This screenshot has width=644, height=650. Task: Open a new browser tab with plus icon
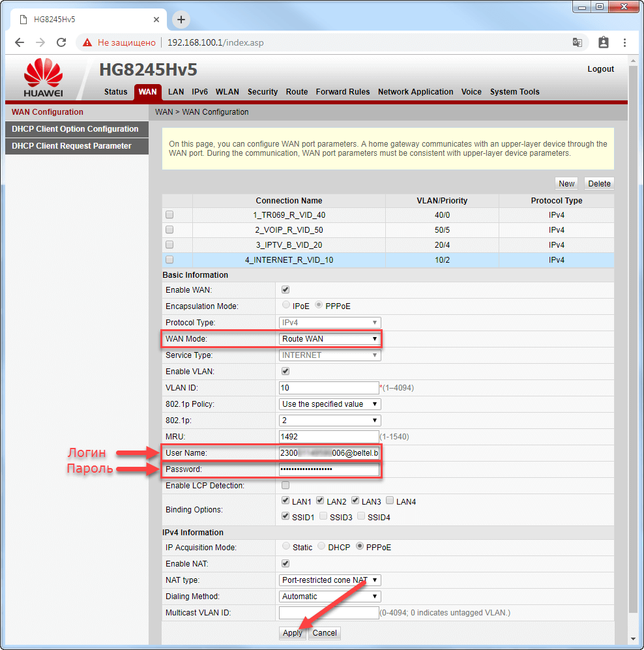pos(181,20)
